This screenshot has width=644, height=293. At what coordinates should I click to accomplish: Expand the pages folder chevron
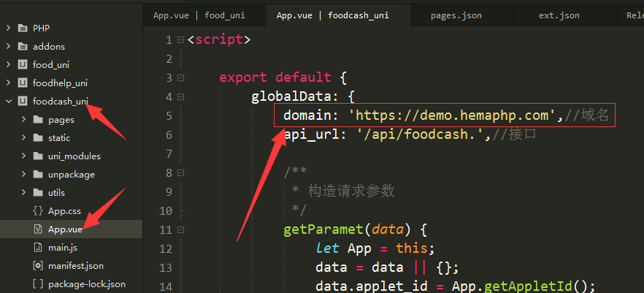[24, 120]
